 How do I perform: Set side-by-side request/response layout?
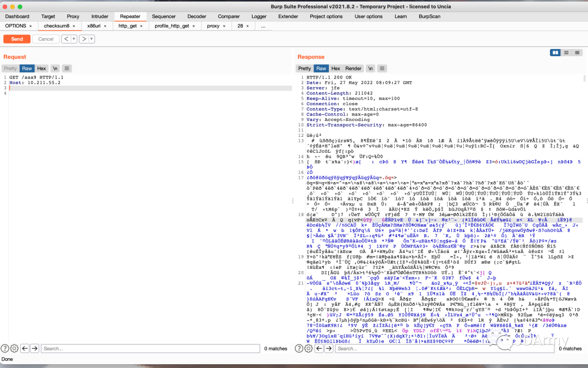[x=555, y=52]
